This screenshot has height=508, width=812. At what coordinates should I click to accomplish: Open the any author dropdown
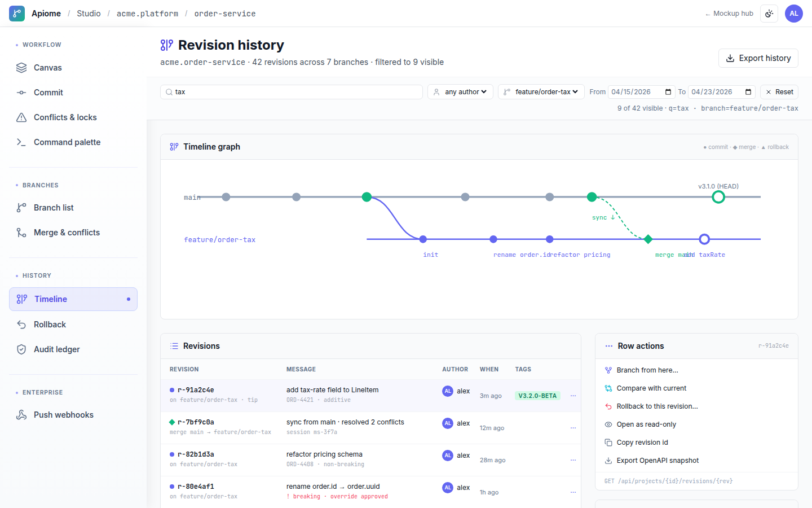coord(460,92)
